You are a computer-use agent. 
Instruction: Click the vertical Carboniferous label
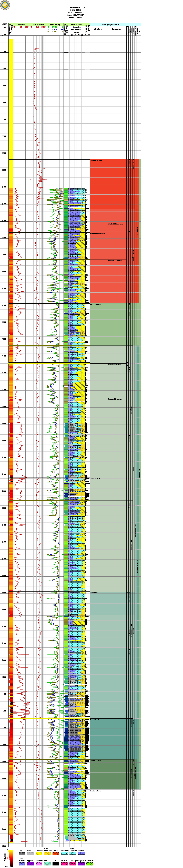coord(137,566)
